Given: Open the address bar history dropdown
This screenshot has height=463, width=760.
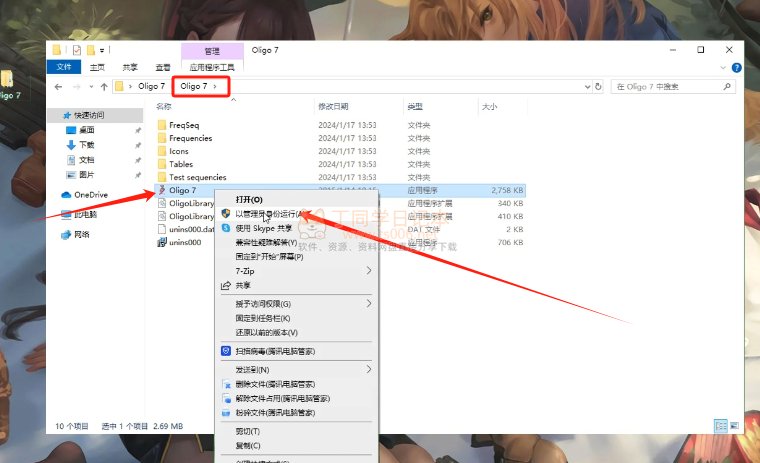Looking at the screenshot, I should [587, 87].
